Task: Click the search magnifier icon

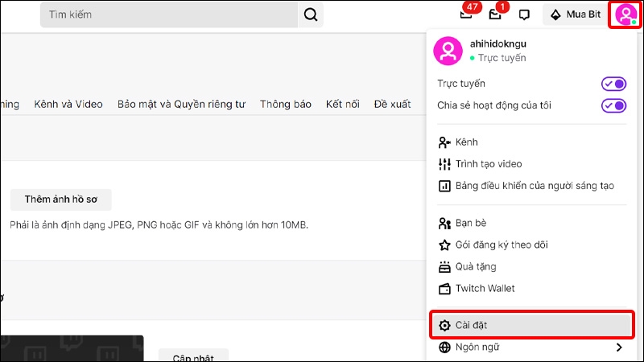Action: point(311,14)
